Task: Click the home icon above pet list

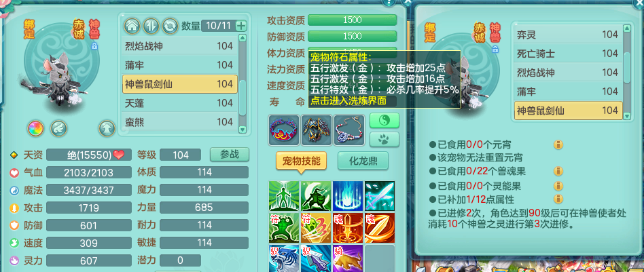Action: pos(132,26)
